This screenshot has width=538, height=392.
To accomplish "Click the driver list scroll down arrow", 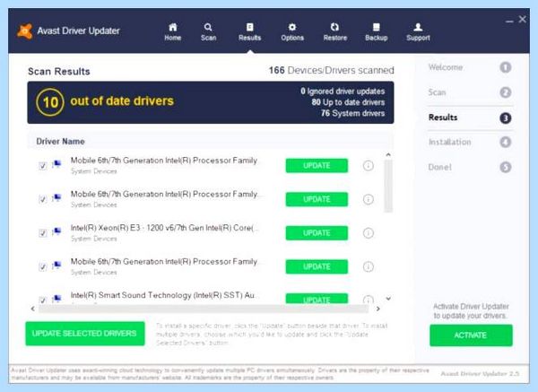I will tap(388, 299).
